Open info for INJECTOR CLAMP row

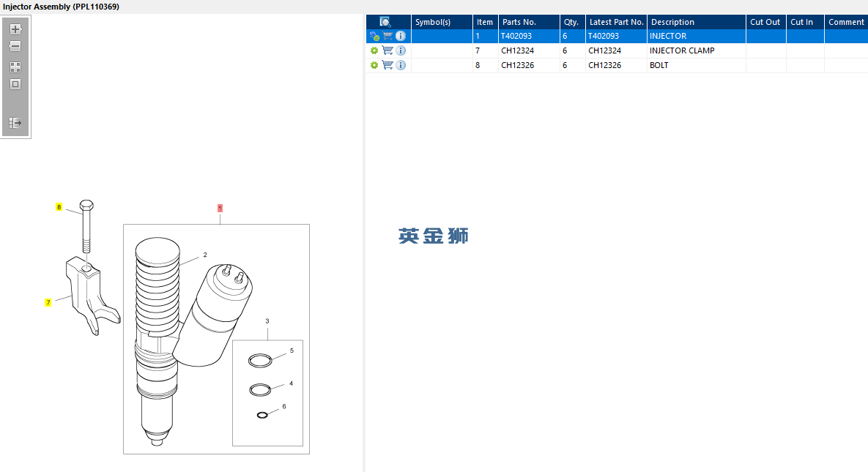coord(401,50)
